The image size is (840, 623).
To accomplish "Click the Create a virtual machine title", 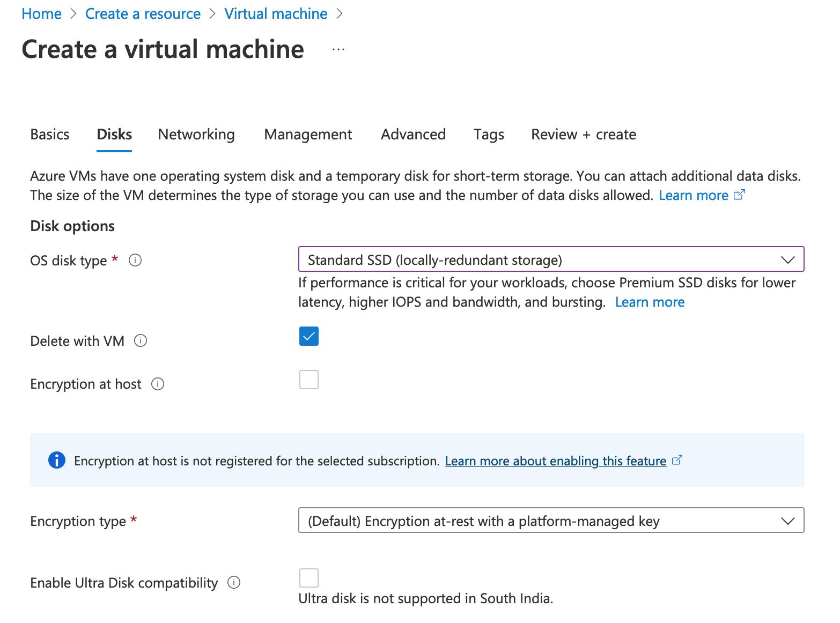I will [x=163, y=49].
